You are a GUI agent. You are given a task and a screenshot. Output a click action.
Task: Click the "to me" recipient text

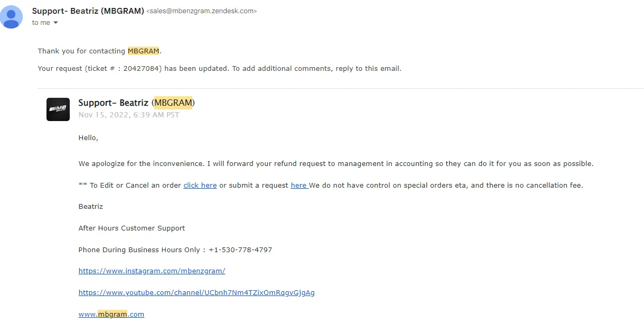[41, 23]
